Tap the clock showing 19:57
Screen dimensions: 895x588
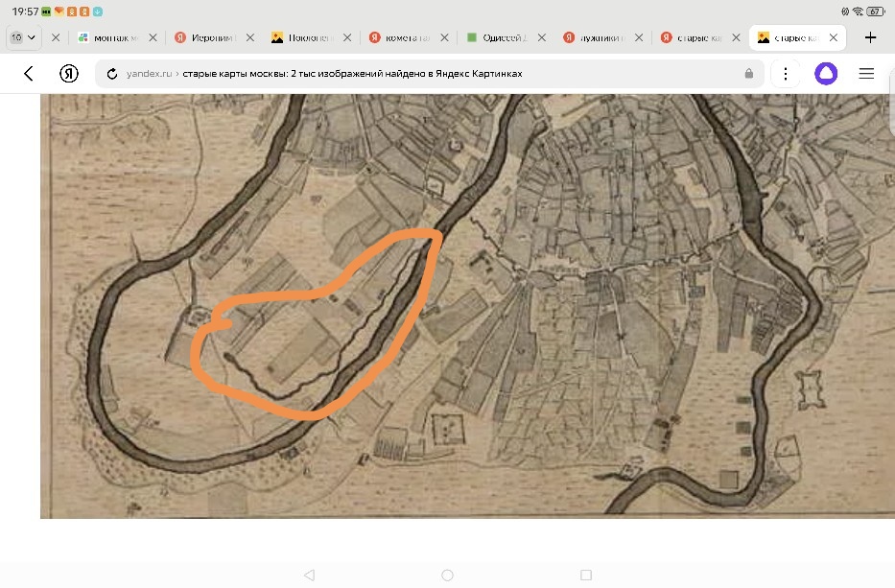click(25, 12)
